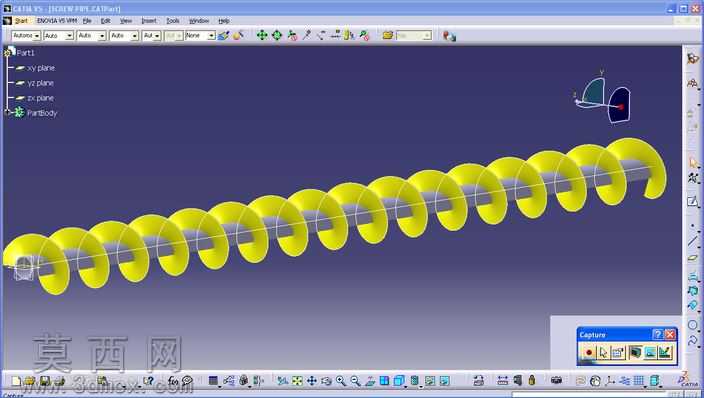Click the Shading view mode cylinder icon

414,381
